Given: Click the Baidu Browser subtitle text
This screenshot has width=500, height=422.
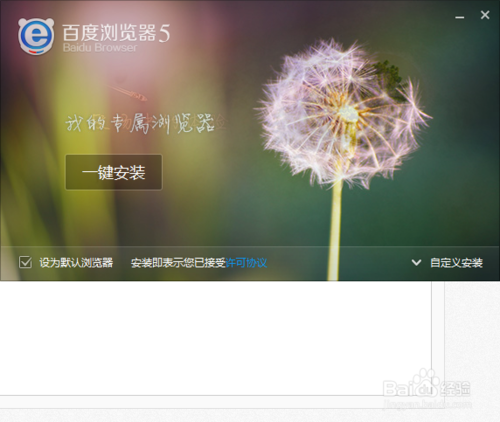Looking at the screenshot, I should point(100,48).
